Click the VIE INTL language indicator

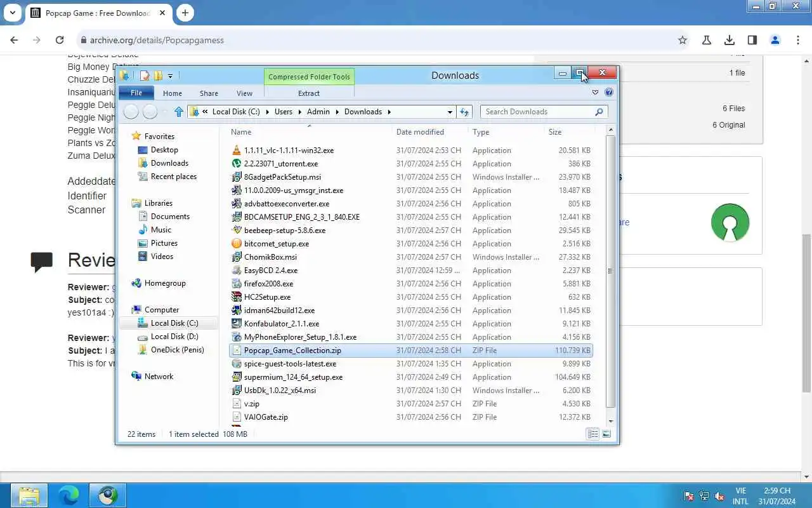pyautogui.click(x=740, y=496)
